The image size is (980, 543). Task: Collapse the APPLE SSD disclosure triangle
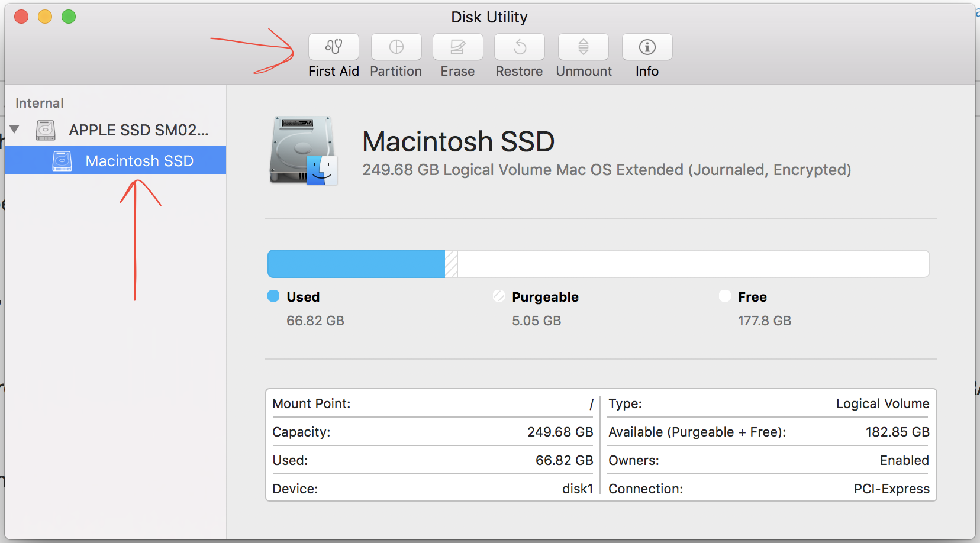click(x=15, y=129)
